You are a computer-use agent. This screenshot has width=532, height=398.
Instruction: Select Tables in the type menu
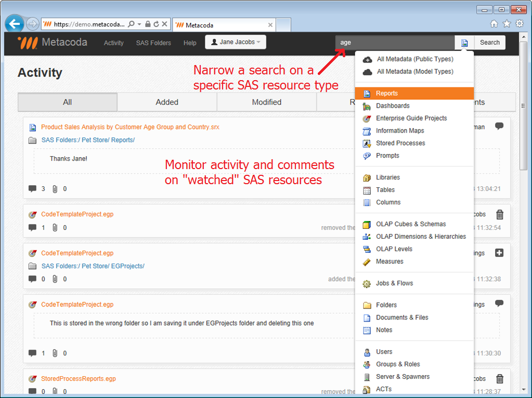pyautogui.click(x=414, y=190)
